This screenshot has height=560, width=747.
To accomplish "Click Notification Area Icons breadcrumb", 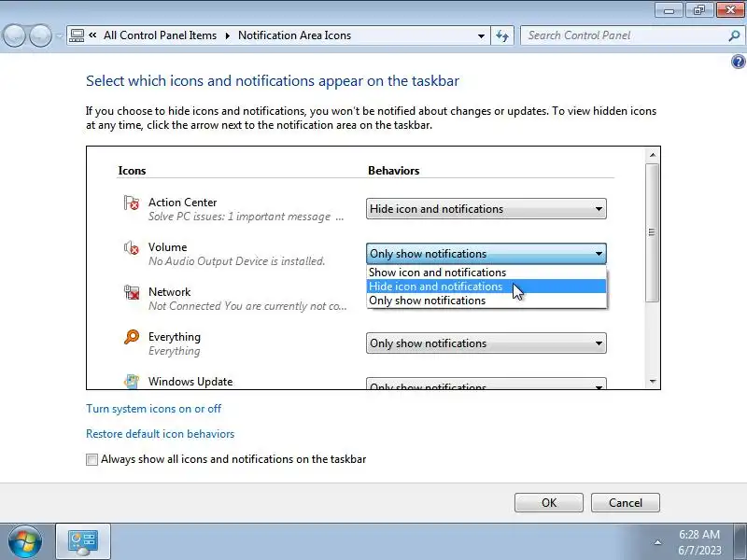I will pyautogui.click(x=294, y=35).
